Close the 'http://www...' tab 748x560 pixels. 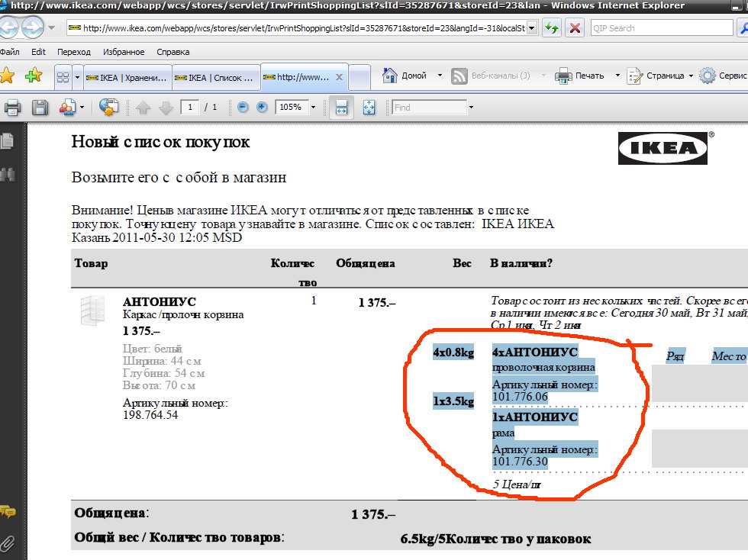(339, 77)
